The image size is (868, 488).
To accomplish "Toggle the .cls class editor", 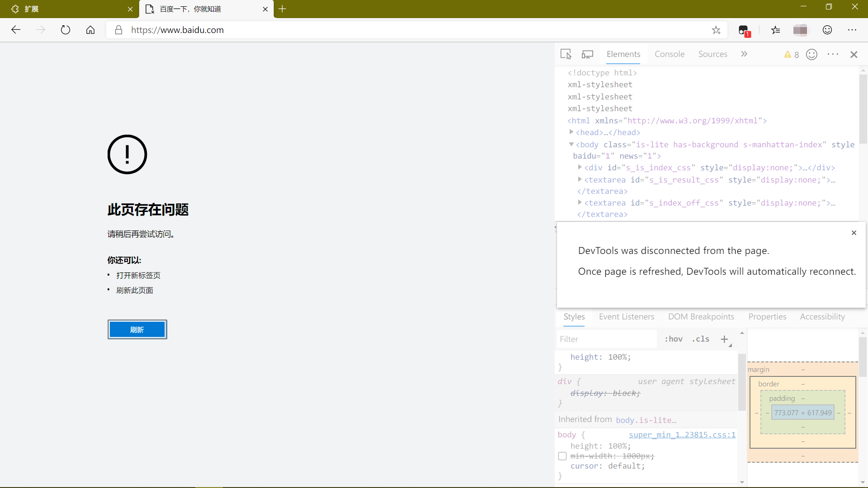I will [x=700, y=339].
